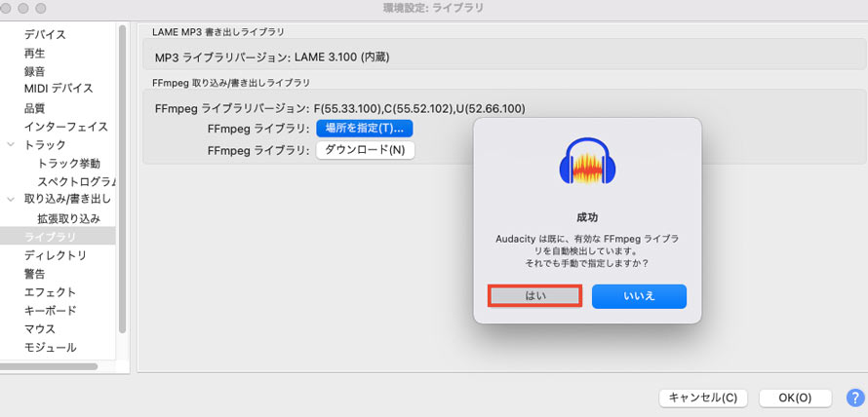Click FFmpeg ライブラリバージョン text line

[x=340, y=109]
